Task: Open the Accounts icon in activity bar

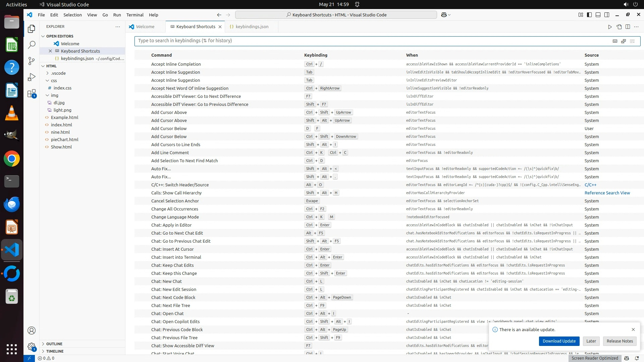Action: [x=32, y=330]
